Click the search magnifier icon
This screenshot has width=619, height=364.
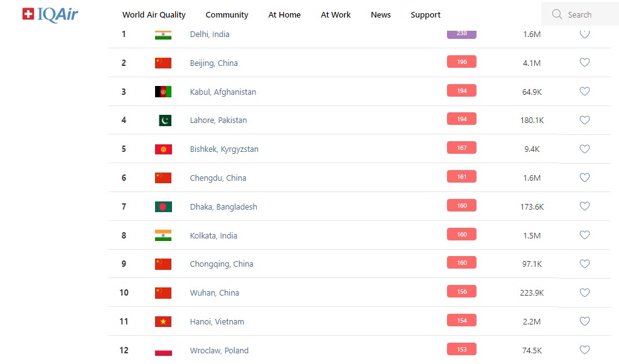[557, 14]
